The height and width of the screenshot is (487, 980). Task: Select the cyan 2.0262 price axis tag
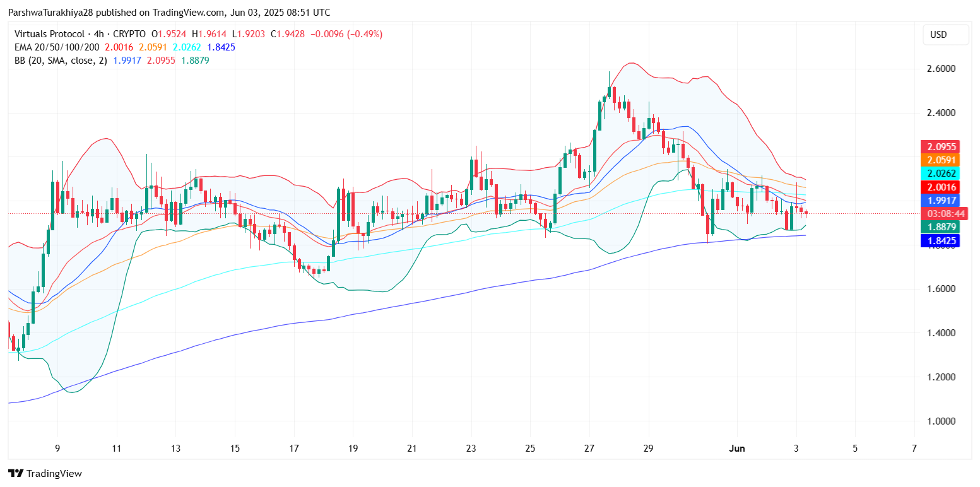pyautogui.click(x=940, y=173)
